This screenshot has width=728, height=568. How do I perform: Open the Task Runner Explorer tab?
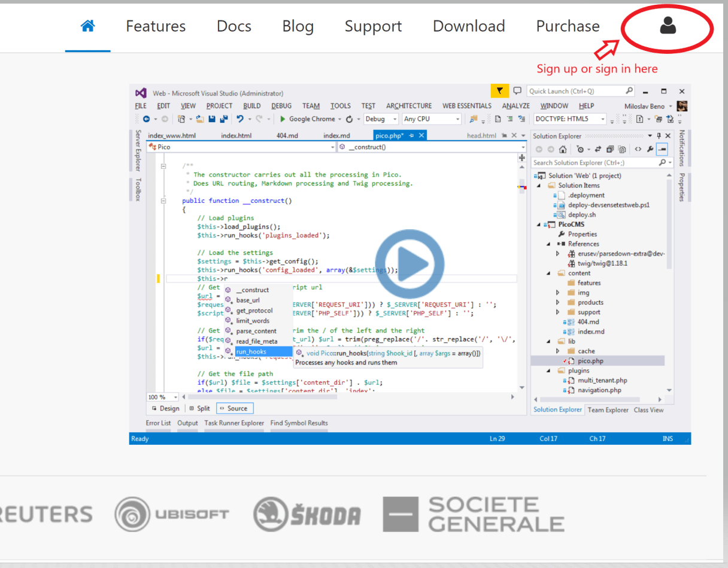tap(234, 423)
